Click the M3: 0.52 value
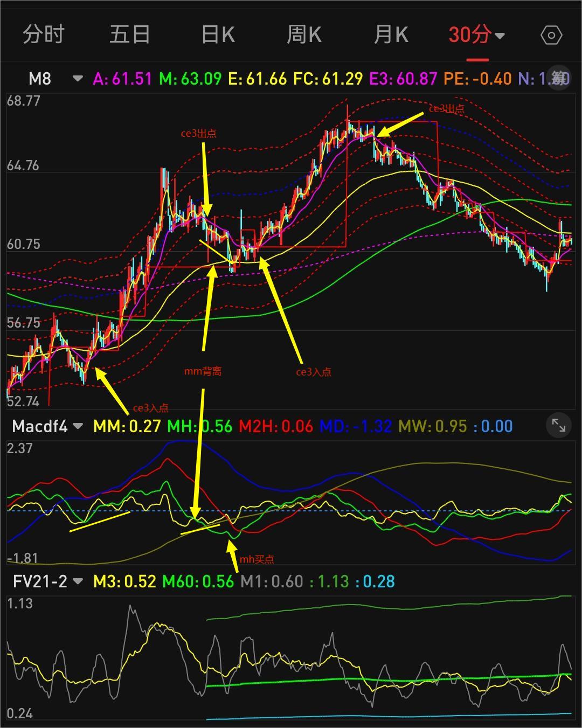 click(x=124, y=581)
